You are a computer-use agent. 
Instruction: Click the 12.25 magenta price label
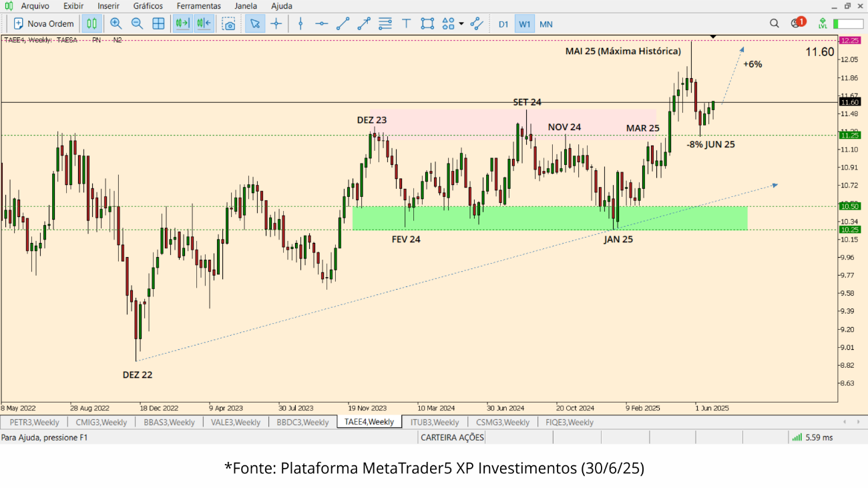click(x=849, y=41)
